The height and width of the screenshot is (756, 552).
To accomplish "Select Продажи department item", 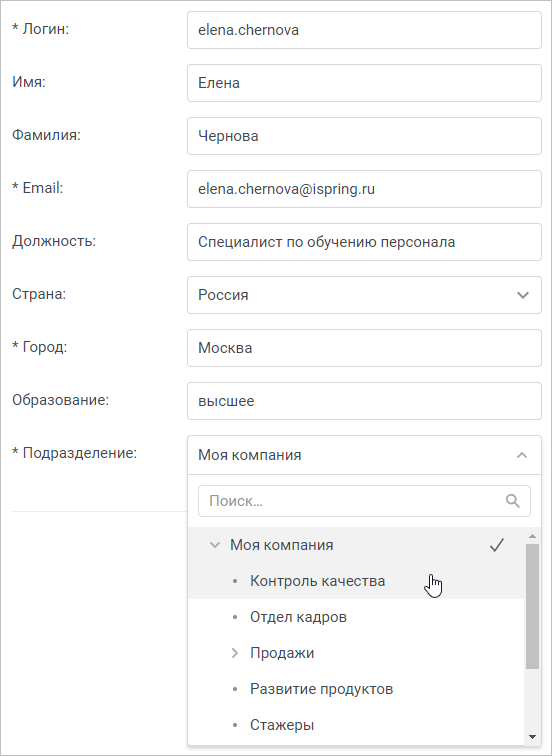I will [282, 653].
